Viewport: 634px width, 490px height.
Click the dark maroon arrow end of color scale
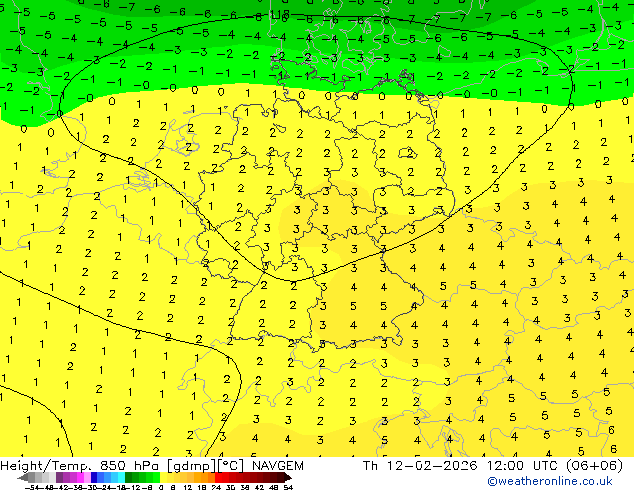click(x=288, y=477)
